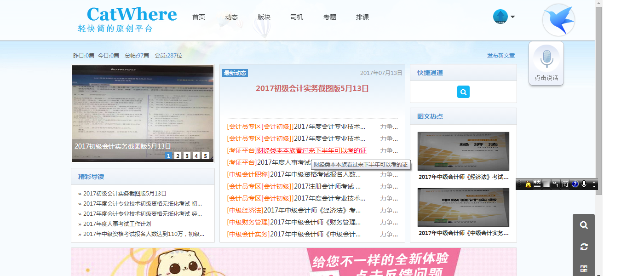Toggle the punctuation mode on the IME bar

click(x=556, y=184)
